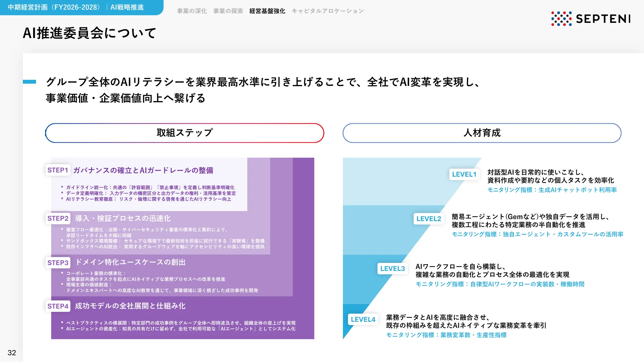Select the STEP2 badge labeled 導入・検証プロセスの迅速化
Viewport: 644px width, 362px height.
(x=58, y=218)
